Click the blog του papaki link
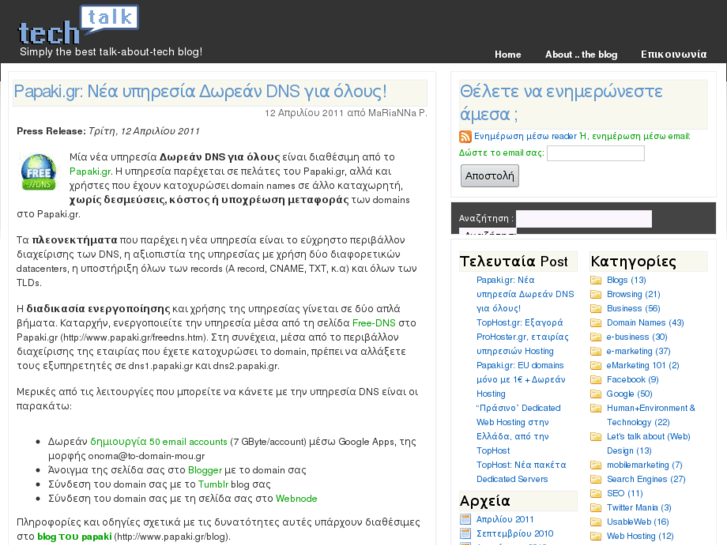 coord(74,537)
